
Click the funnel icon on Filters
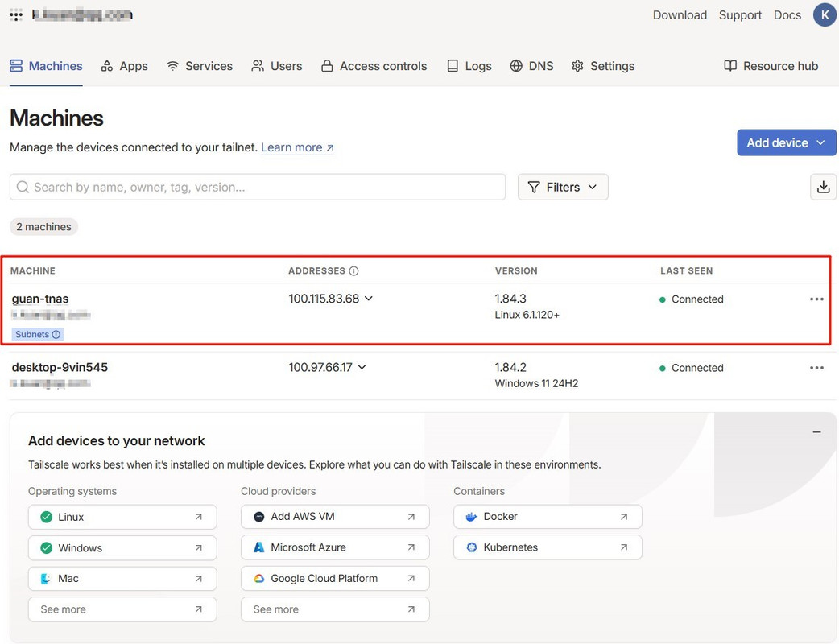534,187
